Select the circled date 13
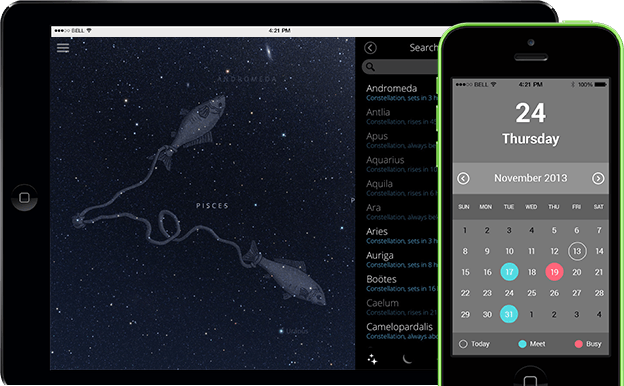Viewport: 624px width, 386px height. [577, 251]
